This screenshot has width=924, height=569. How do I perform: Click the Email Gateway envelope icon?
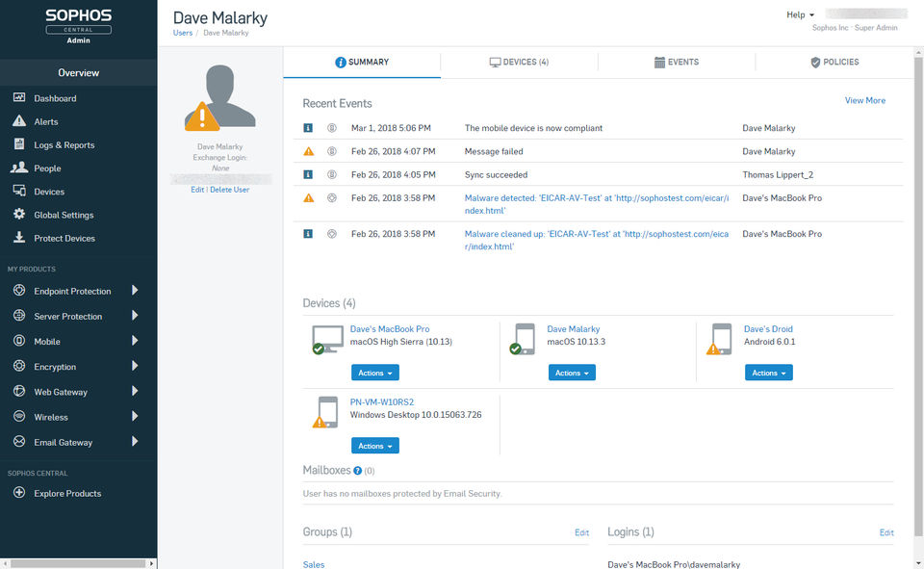pos(19,441)
